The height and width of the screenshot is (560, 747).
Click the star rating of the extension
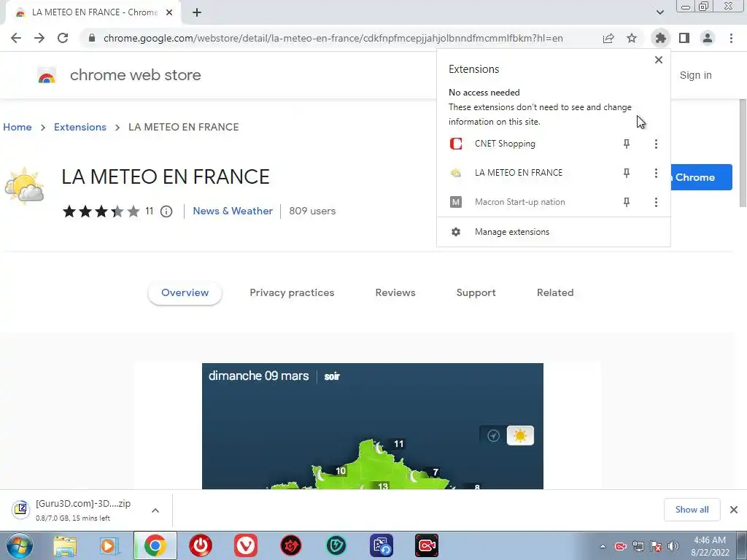(x=101, y=211)
